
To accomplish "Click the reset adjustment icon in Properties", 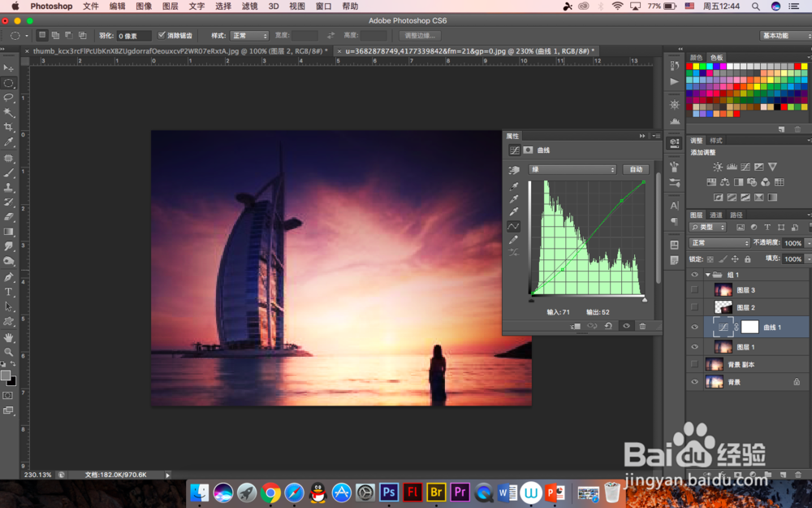I will point(608,326).
